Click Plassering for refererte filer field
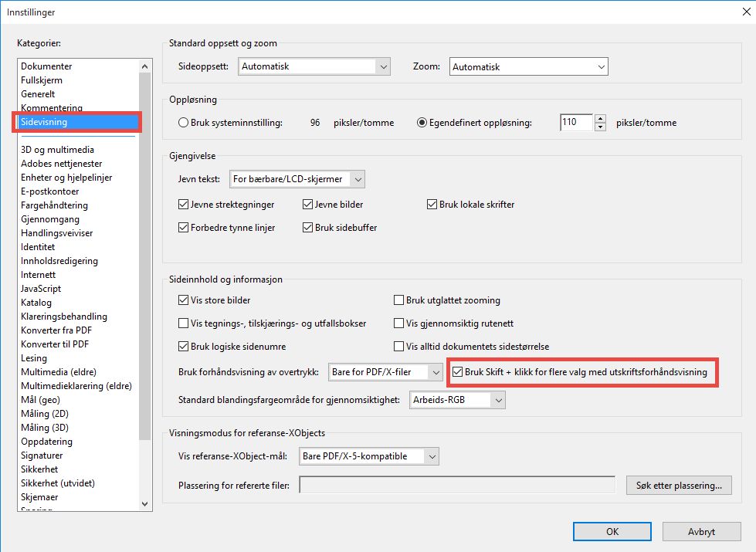756x552 pixels. tap(457, 485)
